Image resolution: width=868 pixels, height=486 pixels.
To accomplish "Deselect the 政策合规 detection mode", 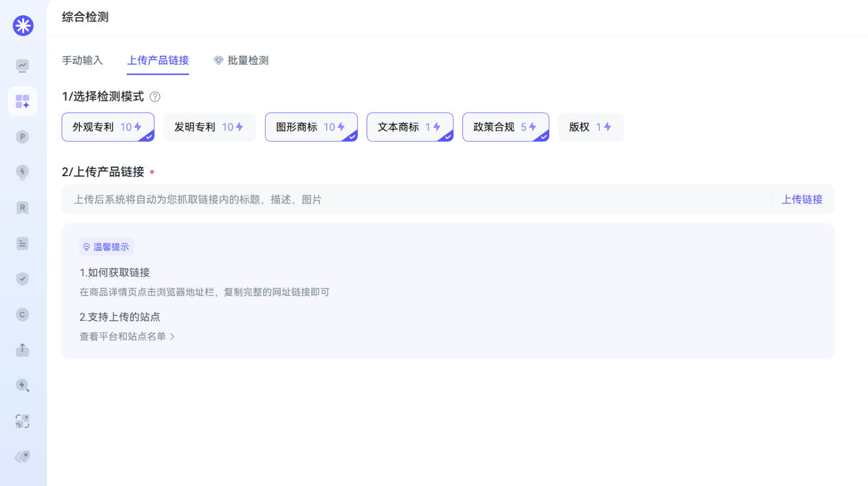I will coord(506,127).
